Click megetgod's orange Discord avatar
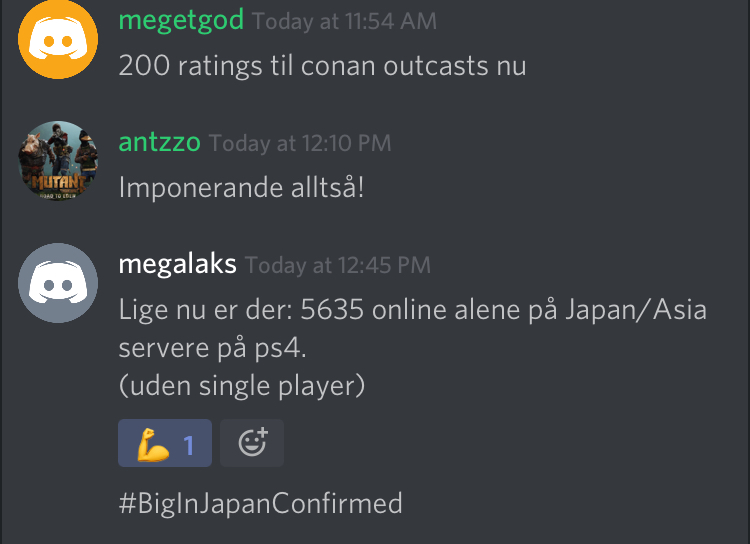 tap(58, 39)
